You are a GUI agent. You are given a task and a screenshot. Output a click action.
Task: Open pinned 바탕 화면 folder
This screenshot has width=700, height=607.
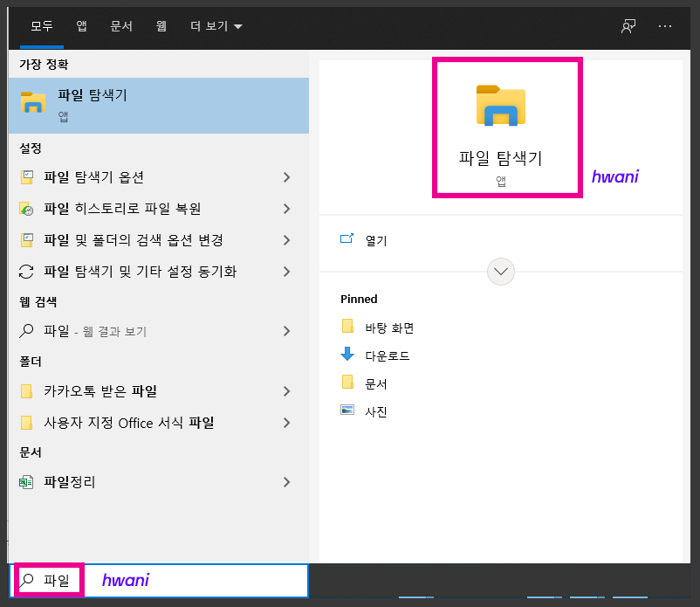(x=389, y=328)
